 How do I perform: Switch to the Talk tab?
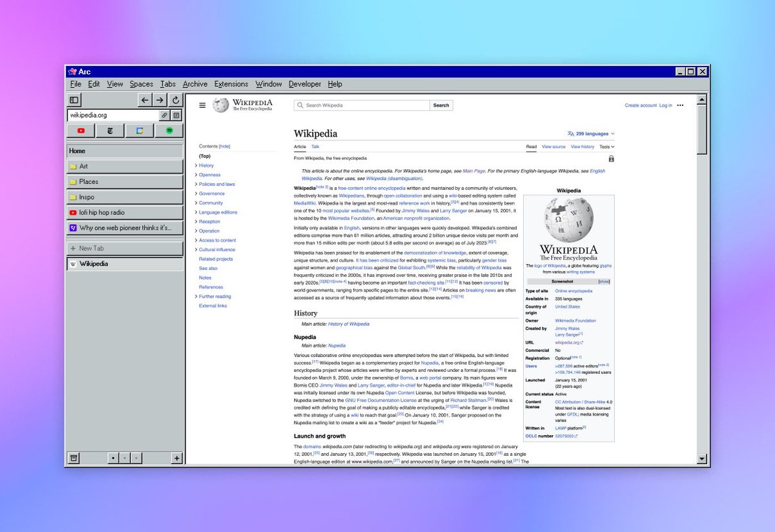(x=315, y=147)
